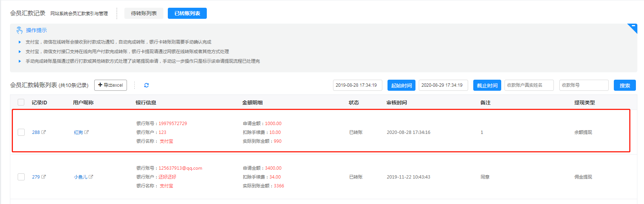Click into the 收款账号 input field

(x=584, y=85)
